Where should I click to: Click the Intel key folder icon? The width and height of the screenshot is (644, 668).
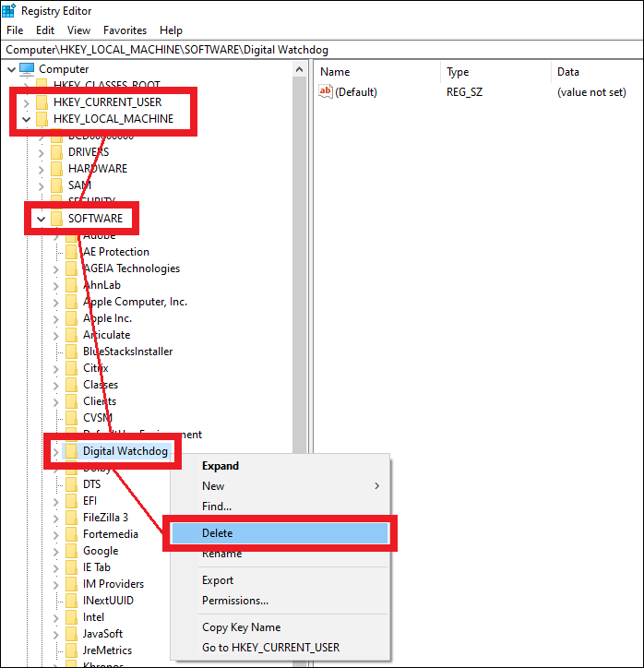click(72, 617)
